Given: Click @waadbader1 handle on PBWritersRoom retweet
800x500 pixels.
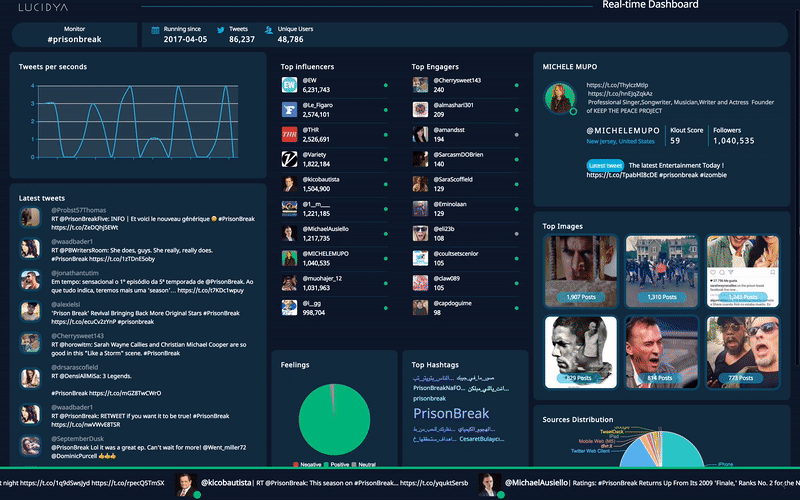Looking at the screenshot, I should point(72,241).
